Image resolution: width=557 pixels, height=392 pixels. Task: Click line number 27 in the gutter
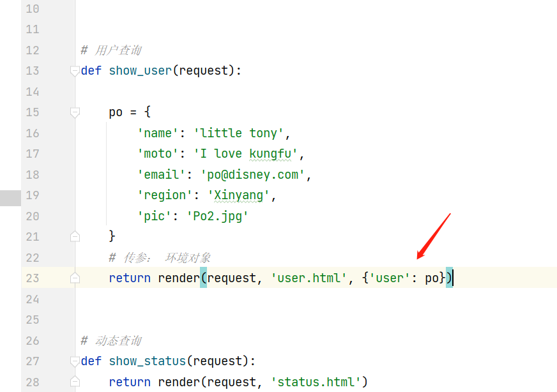(x=33, y=361)
